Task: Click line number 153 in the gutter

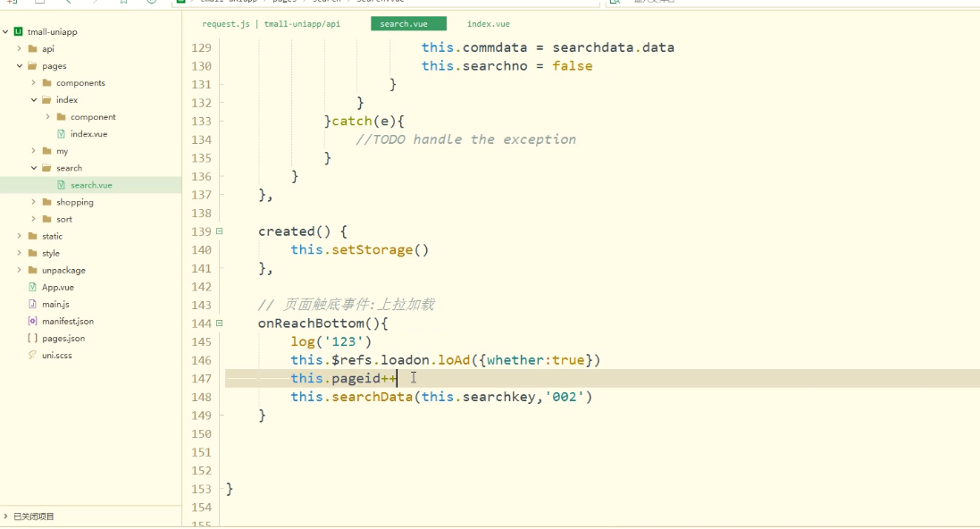Action: pyautogui.click(x=201, y=489)
